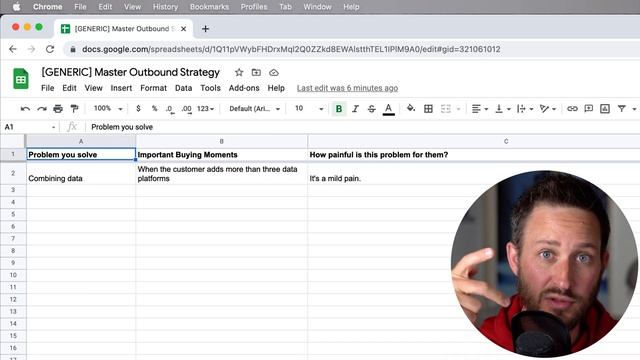Viewport: 640px width, 360px height.
Task: Open the Format menu in Sheets
Action: tap(153, 88)
